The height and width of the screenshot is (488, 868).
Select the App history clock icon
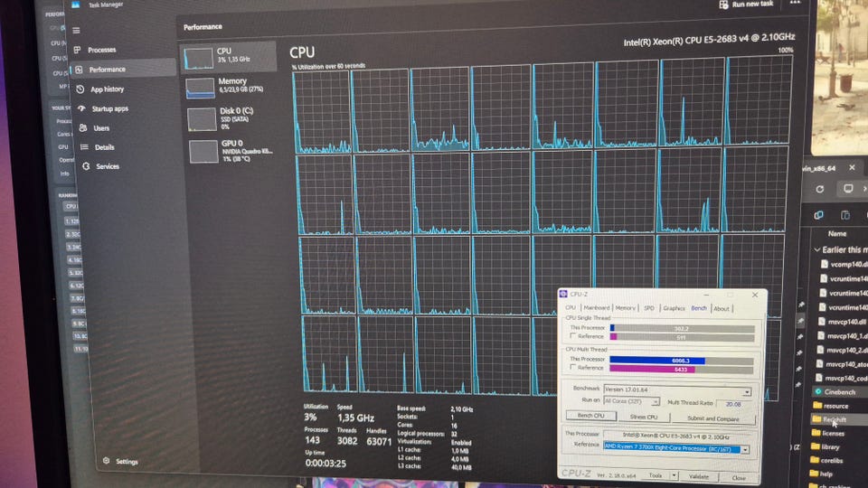click(x=80, y=89)
